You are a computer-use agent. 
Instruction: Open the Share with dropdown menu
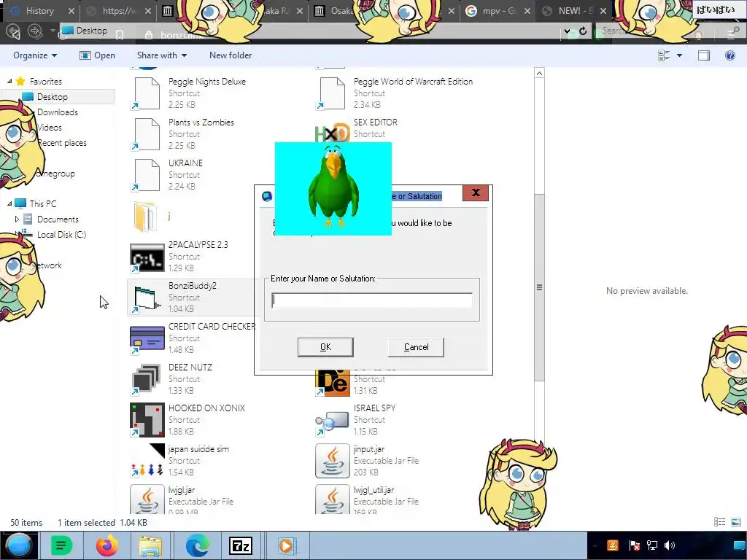(161, 55)
